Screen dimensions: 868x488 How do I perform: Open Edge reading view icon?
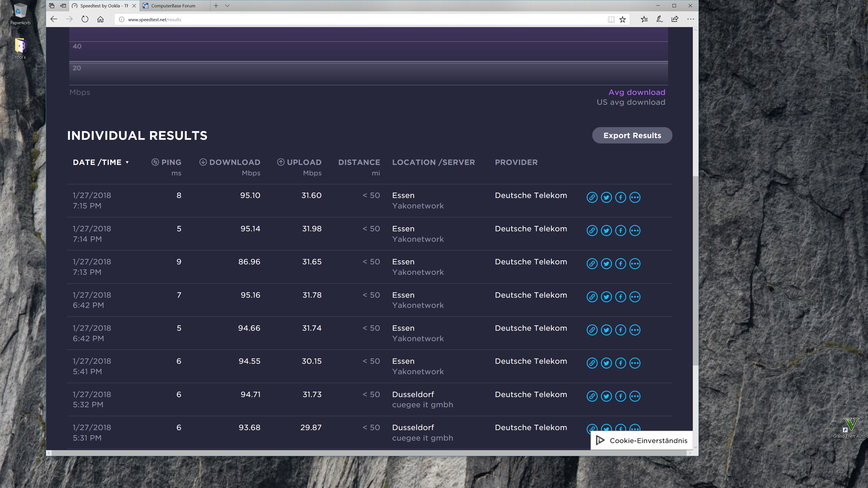(x=611, y=19)
